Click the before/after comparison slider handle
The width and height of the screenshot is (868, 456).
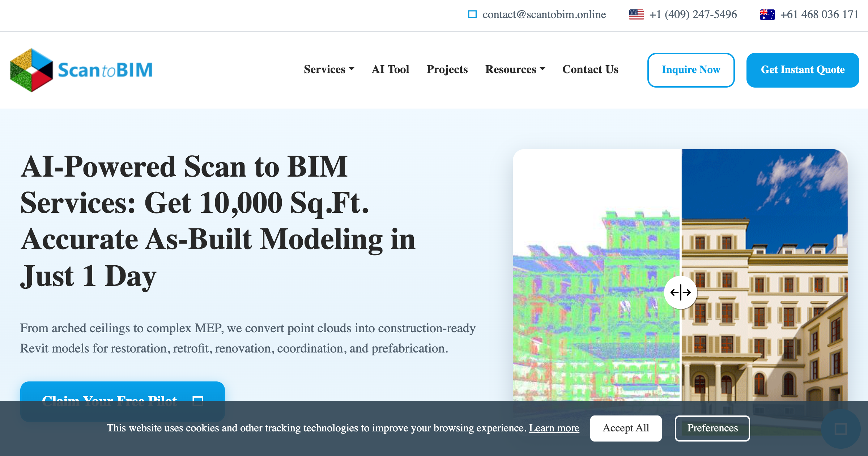pyautogui.click(x=680, y=292)
